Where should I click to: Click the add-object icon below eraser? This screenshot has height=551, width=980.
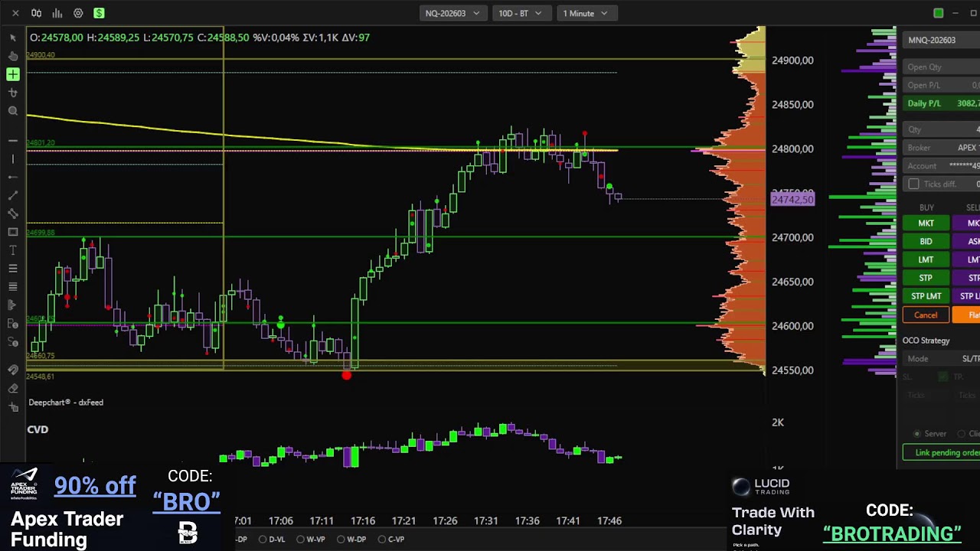13,406
